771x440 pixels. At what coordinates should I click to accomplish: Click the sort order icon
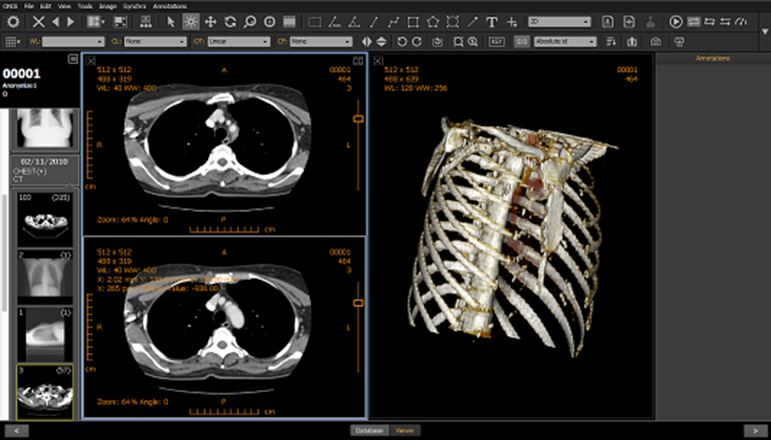click(611, 42)
